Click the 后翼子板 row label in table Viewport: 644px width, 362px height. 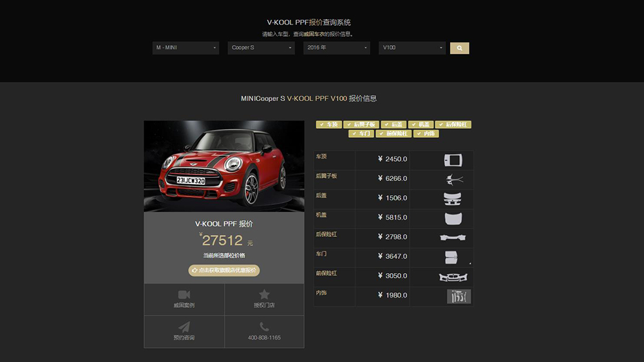(x=326, y=176)
